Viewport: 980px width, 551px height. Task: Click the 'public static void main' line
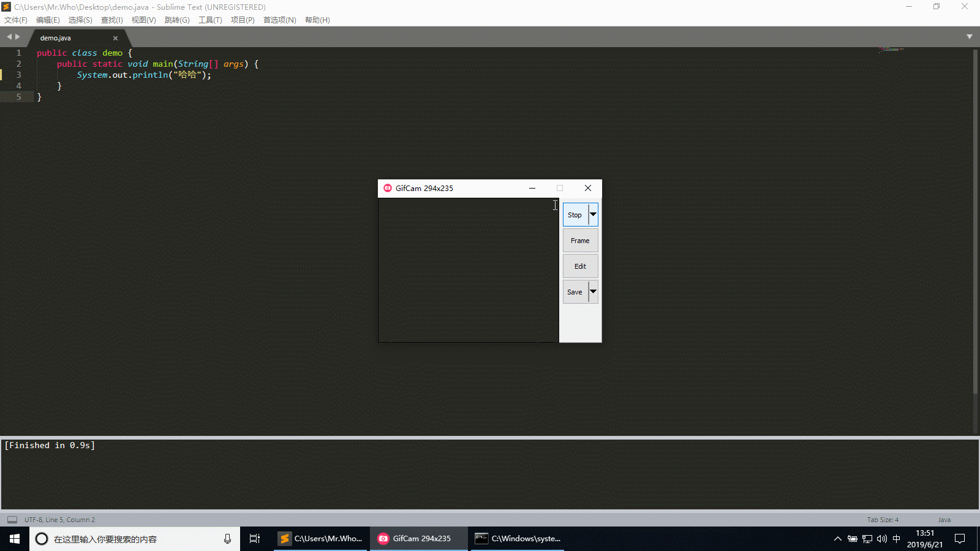coord(157,64)
